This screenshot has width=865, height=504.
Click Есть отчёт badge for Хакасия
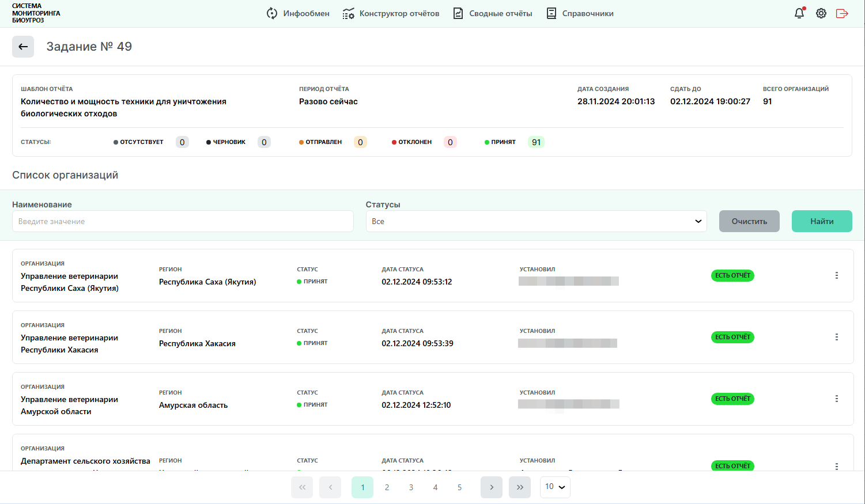coord(732,337)
